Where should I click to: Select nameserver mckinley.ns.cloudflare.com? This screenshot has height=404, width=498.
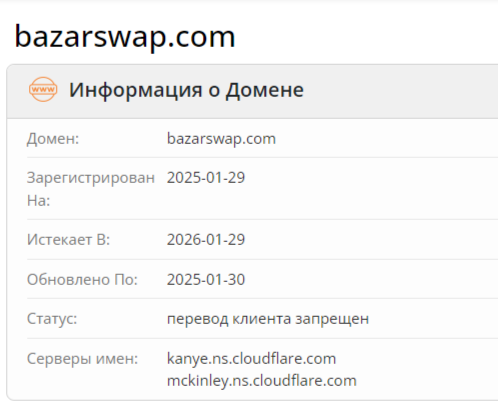point(262,381)
